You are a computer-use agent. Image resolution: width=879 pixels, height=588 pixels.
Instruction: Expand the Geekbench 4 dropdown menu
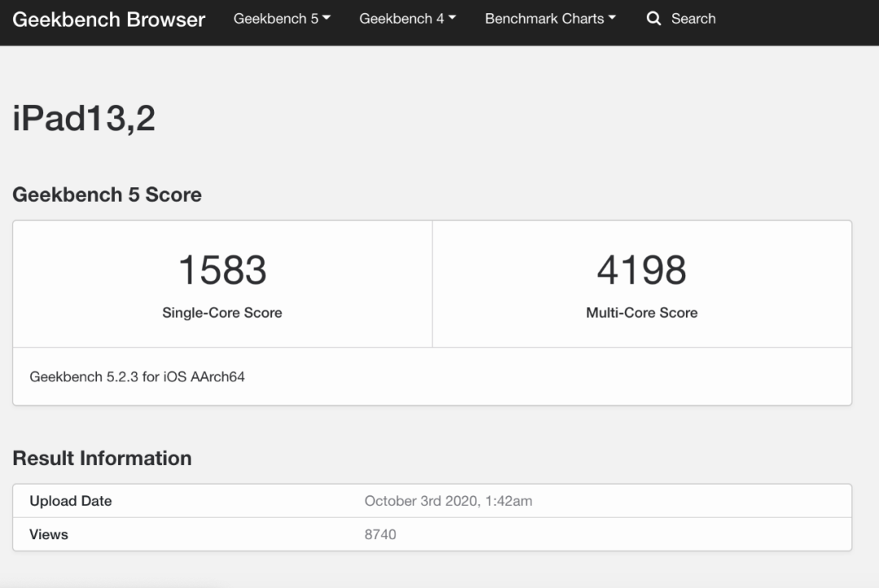[x=408, y=19]
